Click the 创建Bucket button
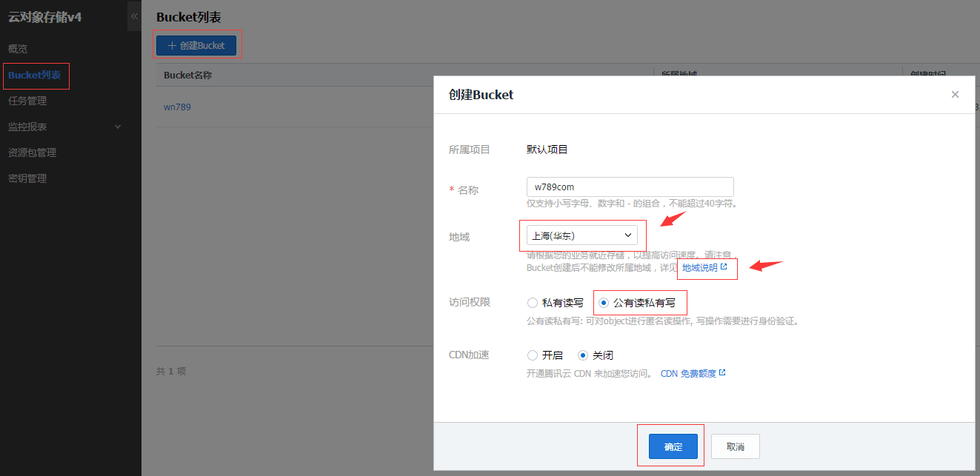 tap(196, 45)
